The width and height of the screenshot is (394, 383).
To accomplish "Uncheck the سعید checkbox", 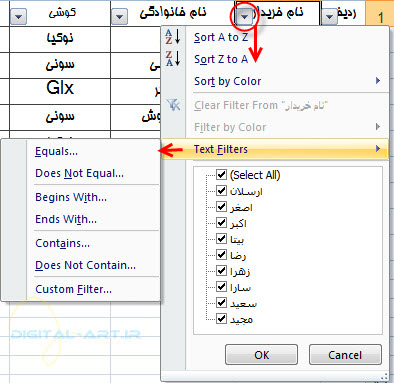I will [221, 303].
